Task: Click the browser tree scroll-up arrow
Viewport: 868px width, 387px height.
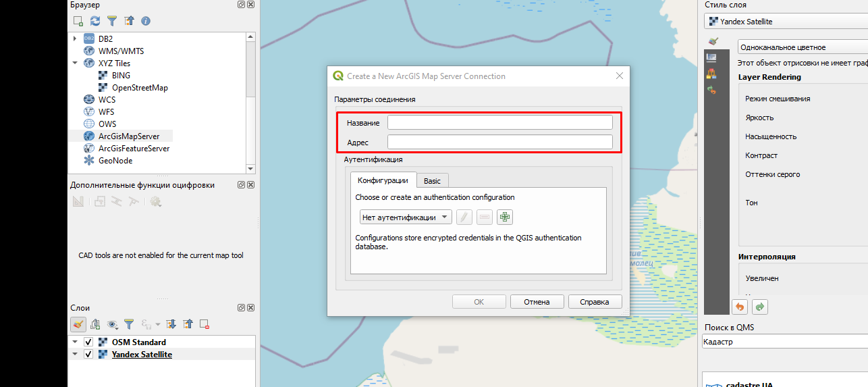Action: [x=250, y=36]
